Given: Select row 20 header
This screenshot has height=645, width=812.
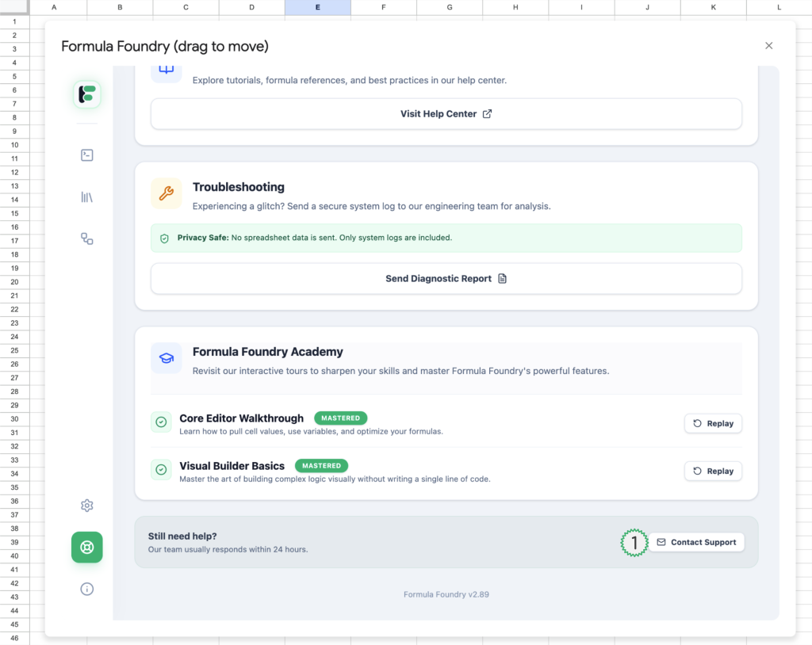Looking at the screenshot, I should click(x=14, y=283).
